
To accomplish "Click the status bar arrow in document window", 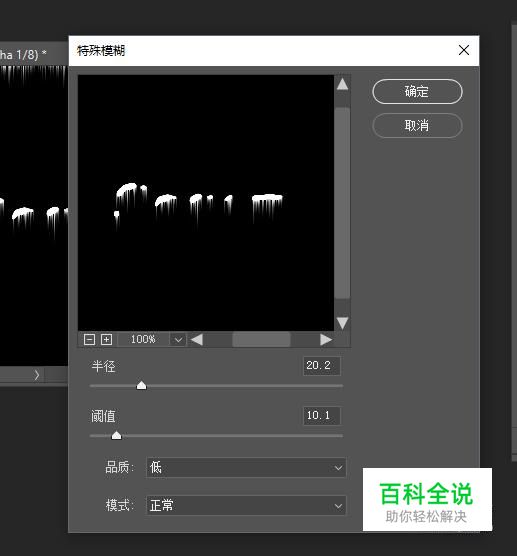I will [x=37, y=375].
